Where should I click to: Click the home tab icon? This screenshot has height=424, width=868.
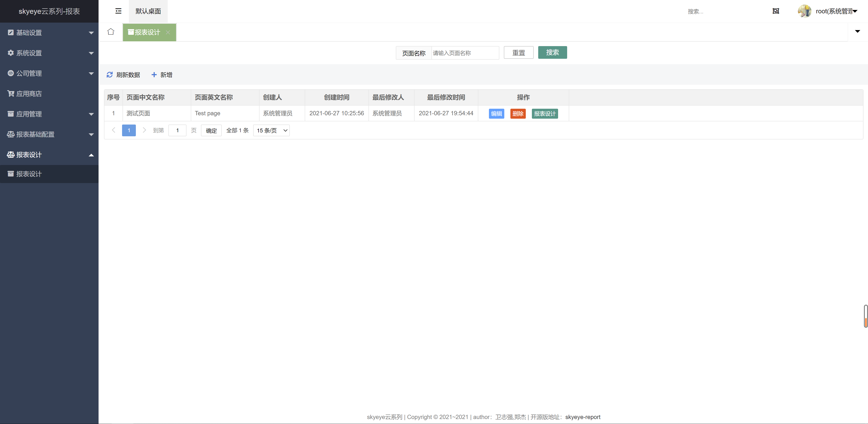[111, 32]
